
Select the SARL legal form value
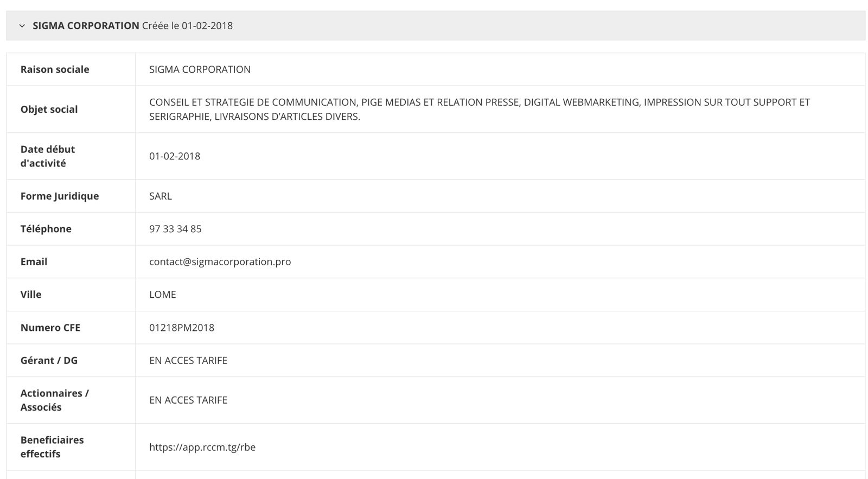161,196
